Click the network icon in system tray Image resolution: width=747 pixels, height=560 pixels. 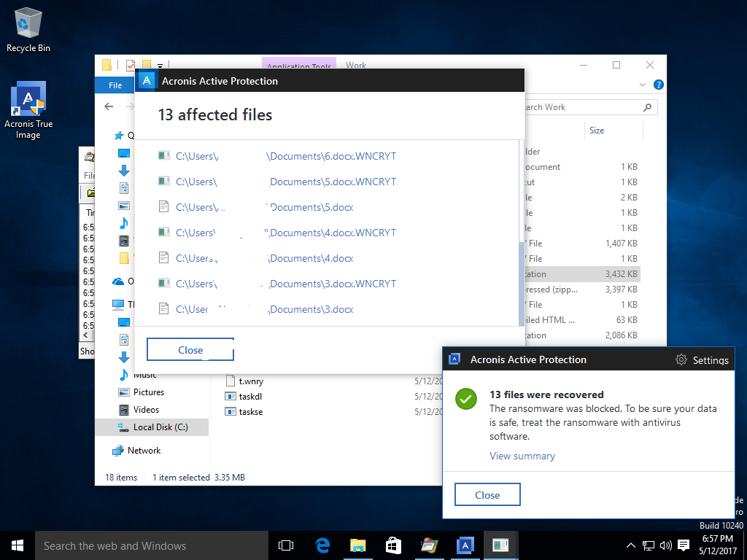(649, 545)
